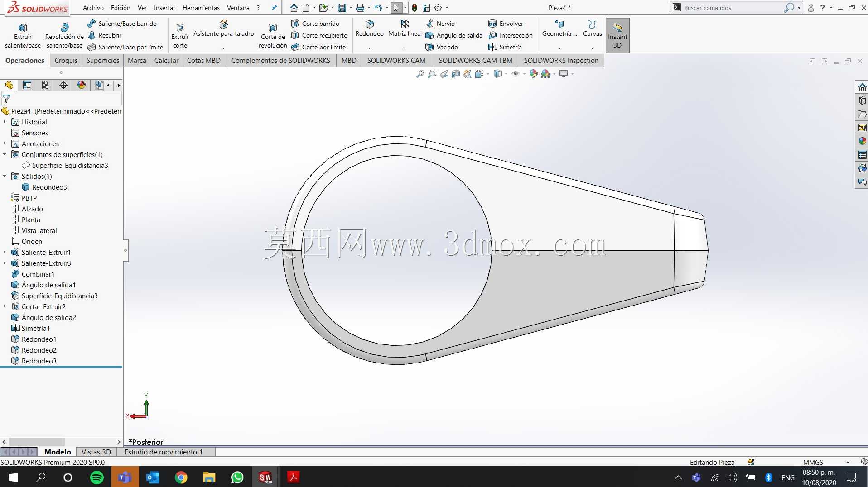Click Extruir corte tool
Screen dimensions: 868x487
click(x=180, y=35)
